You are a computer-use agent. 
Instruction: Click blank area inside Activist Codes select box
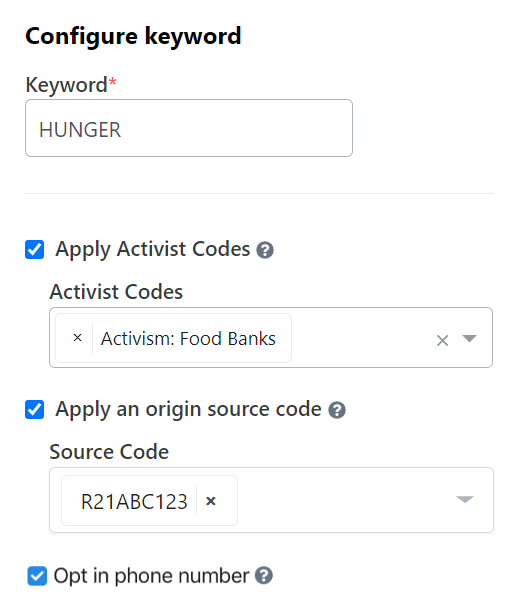(x=361, y=338)
